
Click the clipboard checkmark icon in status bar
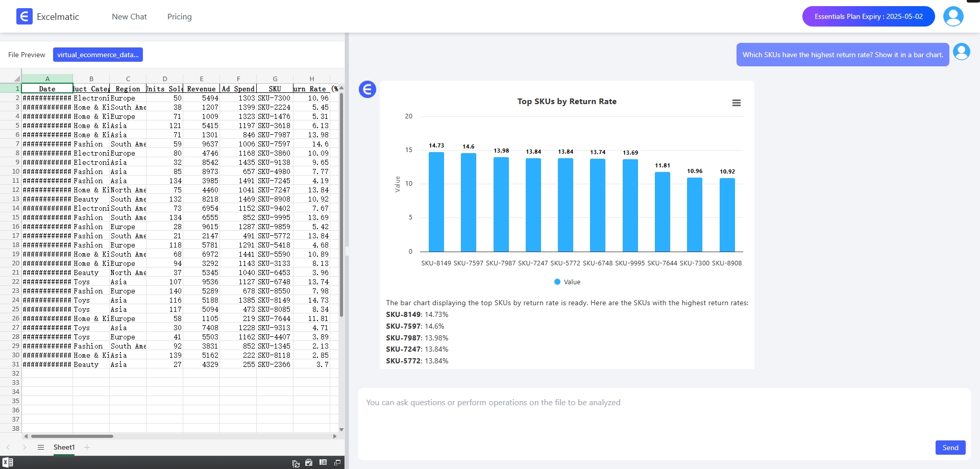pyautogui.click(x=309, y=462)
